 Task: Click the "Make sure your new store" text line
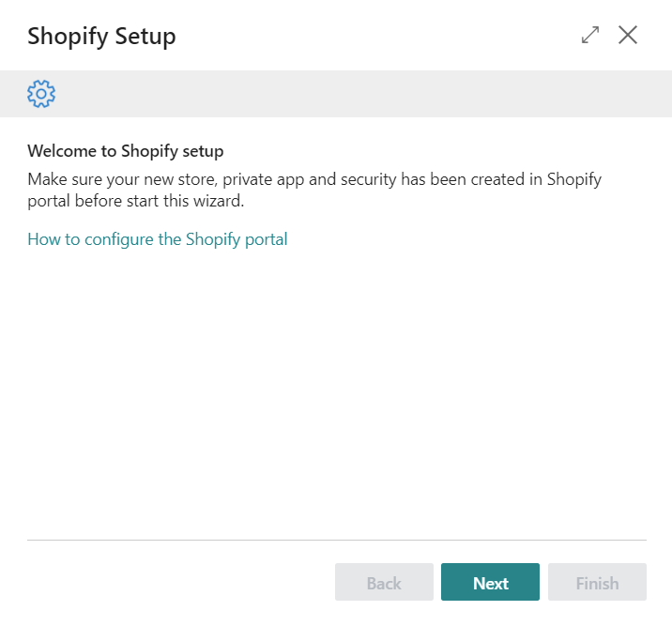314,179
